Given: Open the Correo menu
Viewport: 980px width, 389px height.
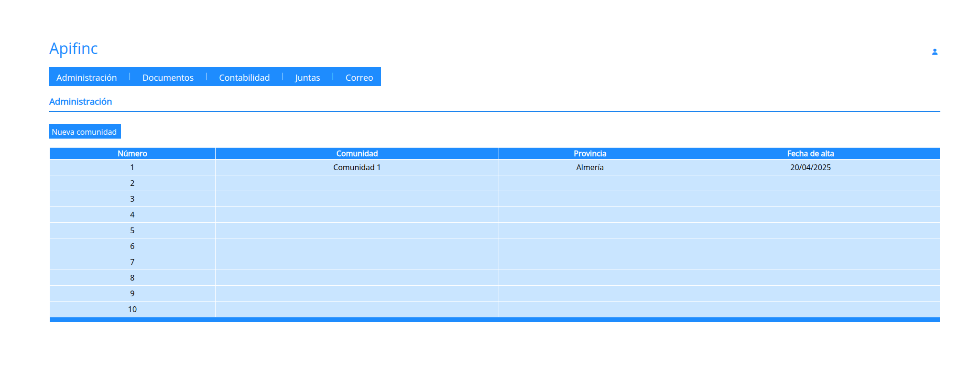Looking at the screenshot, I should [x=359, y=77].
